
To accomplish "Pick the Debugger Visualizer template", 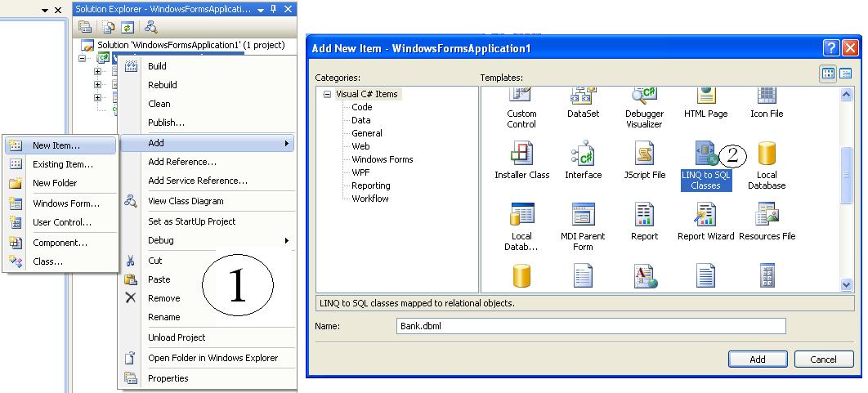I will (644, 109).
